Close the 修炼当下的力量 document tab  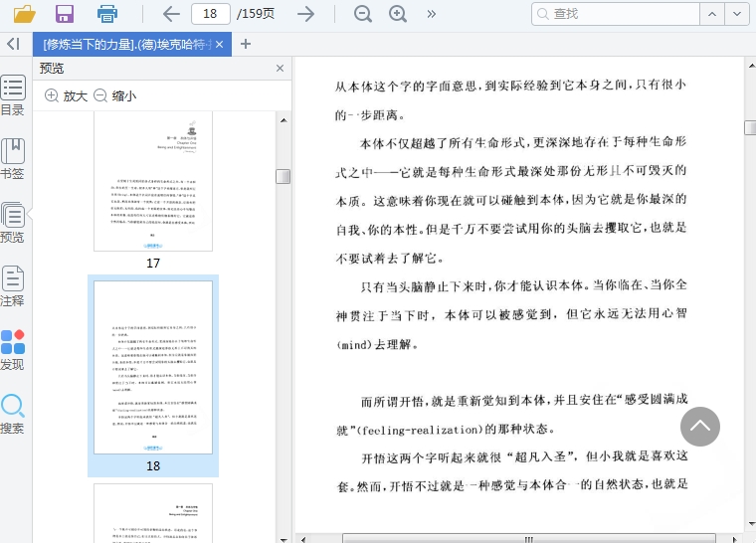220,45
